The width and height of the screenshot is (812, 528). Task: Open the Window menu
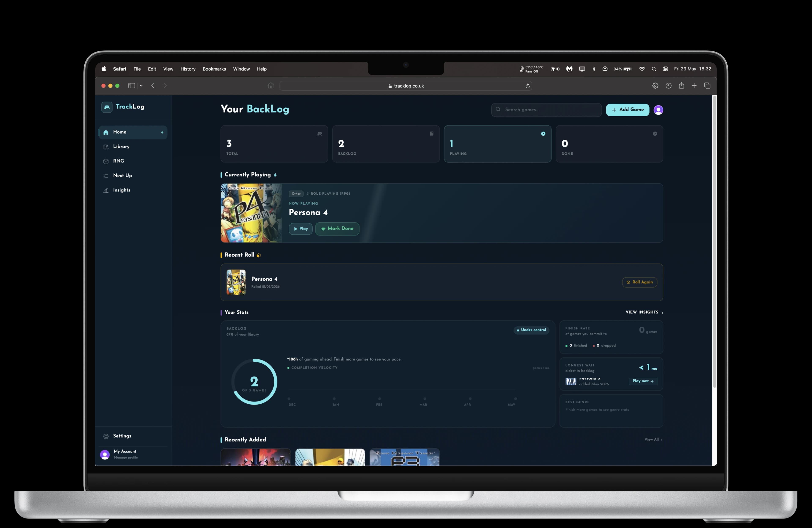pyautogui.click(x=241, y=69)
